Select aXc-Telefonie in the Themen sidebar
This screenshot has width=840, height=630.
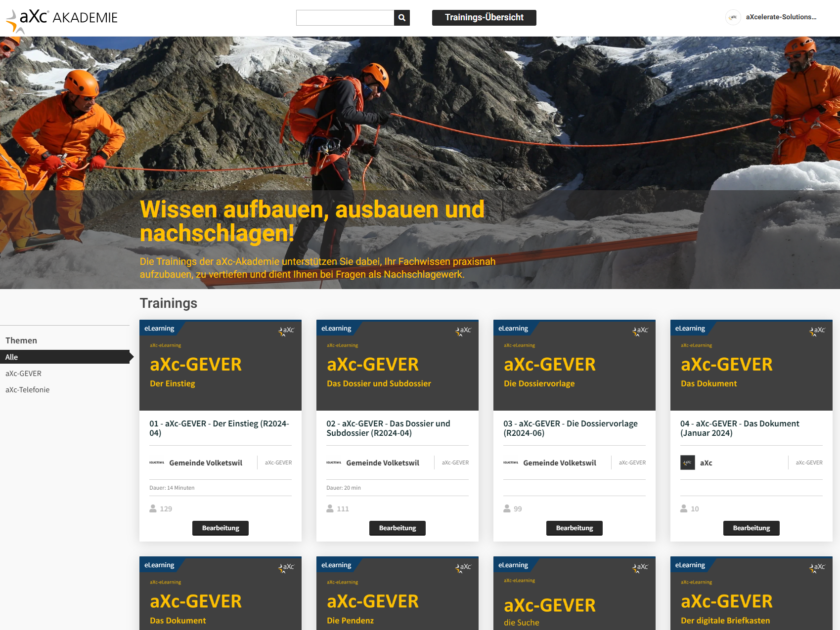pyautogui.click(x=27, y=389)
